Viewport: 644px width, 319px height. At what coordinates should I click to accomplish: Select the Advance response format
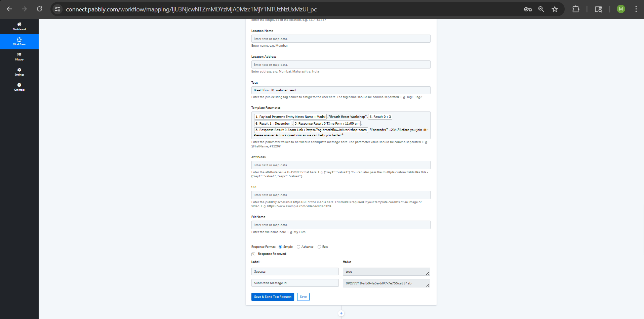(298, 247)
